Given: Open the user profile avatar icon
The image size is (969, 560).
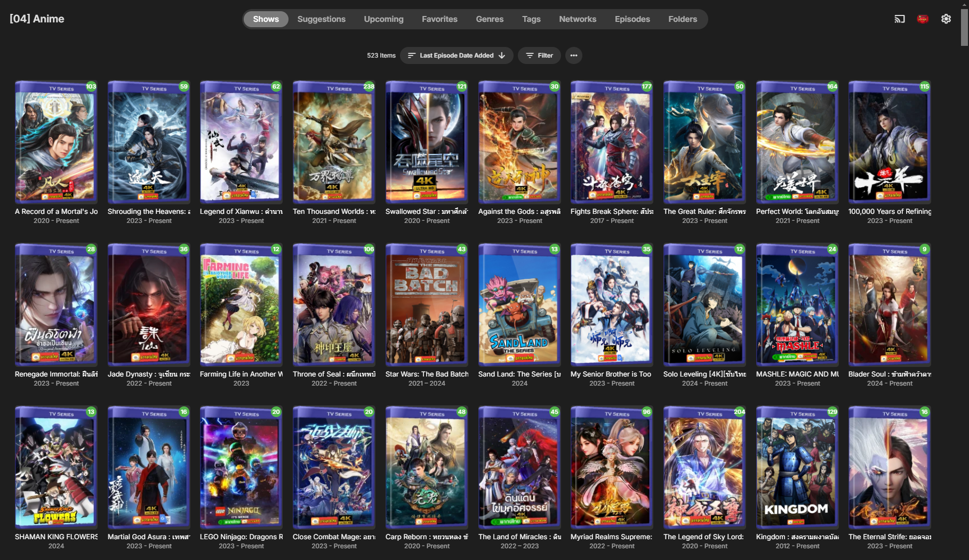Looking at the screenshot, I should tap(923, 19).
